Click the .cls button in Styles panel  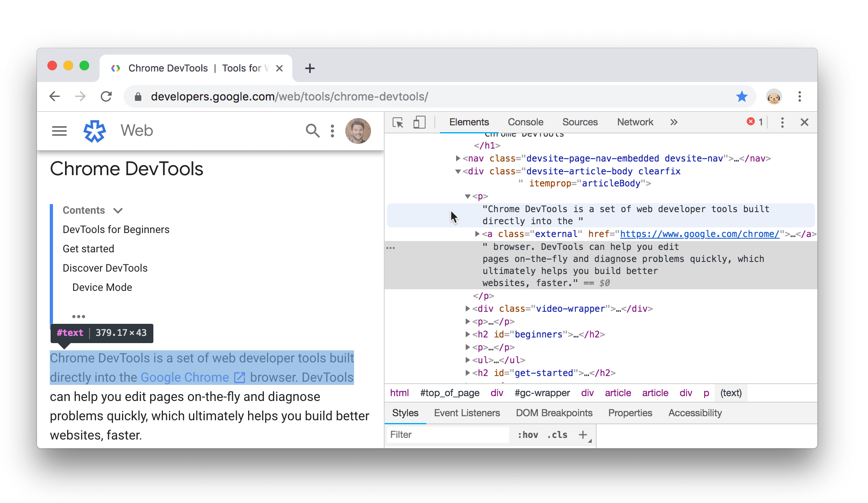[558, 434]
